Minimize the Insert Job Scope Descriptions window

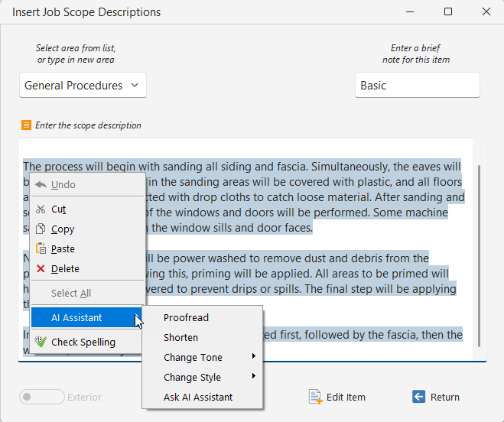(x=410, y=12)
